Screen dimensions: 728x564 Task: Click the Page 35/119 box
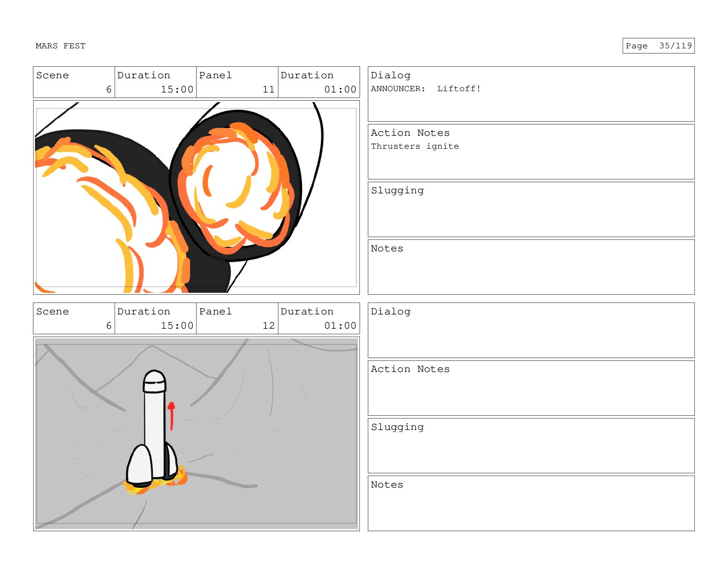[658, 46]
